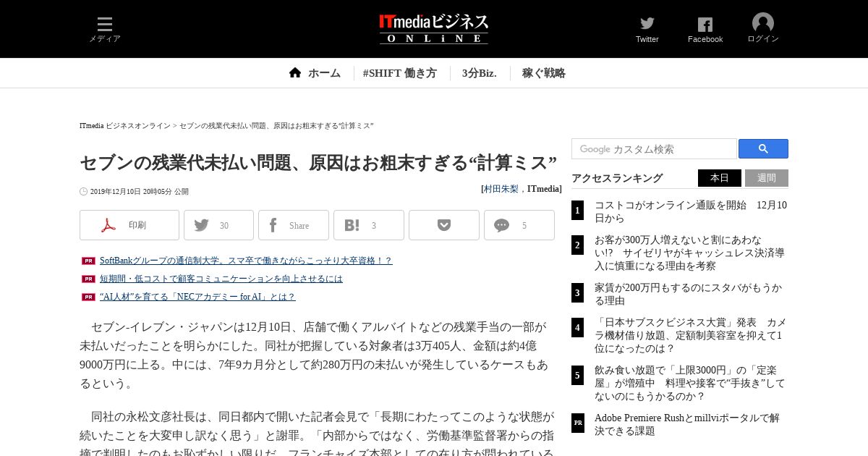Click ranking number 4 badge
The height and width of the screenshot is (456, 868).
click(x=577, y=327)
